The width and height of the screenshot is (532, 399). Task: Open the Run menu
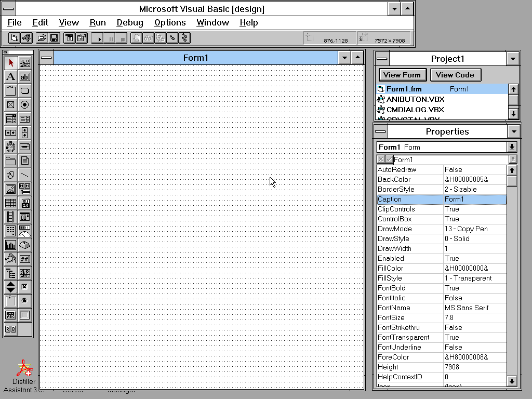pyautogui.click(x=98, y=22)
